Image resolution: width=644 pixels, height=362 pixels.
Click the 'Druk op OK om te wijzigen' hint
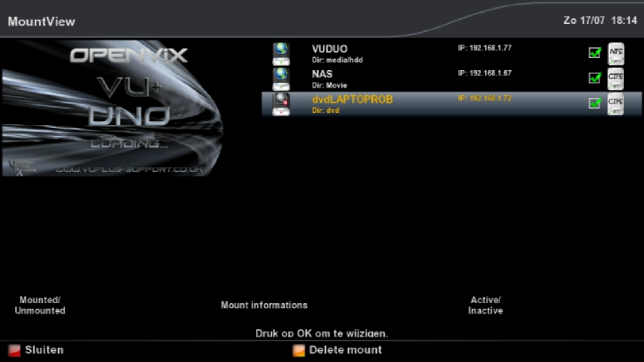click(321, 333)
